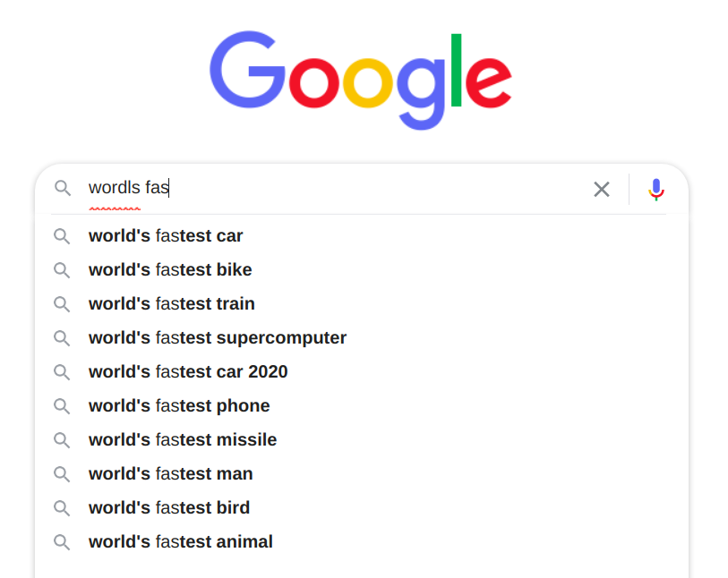Click the magnifier icon beside "world's fastest train"
This screenshot has height=578, width=728.
point(62,304)
